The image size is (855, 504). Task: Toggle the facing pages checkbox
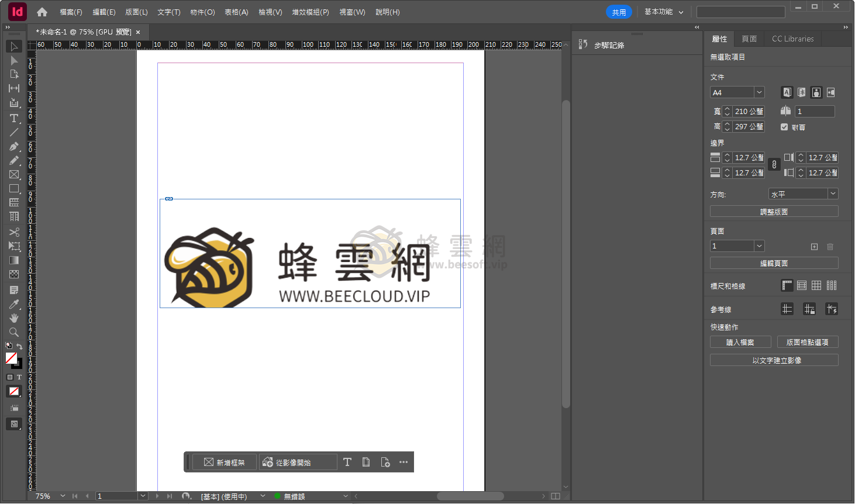tap(784, 127)
